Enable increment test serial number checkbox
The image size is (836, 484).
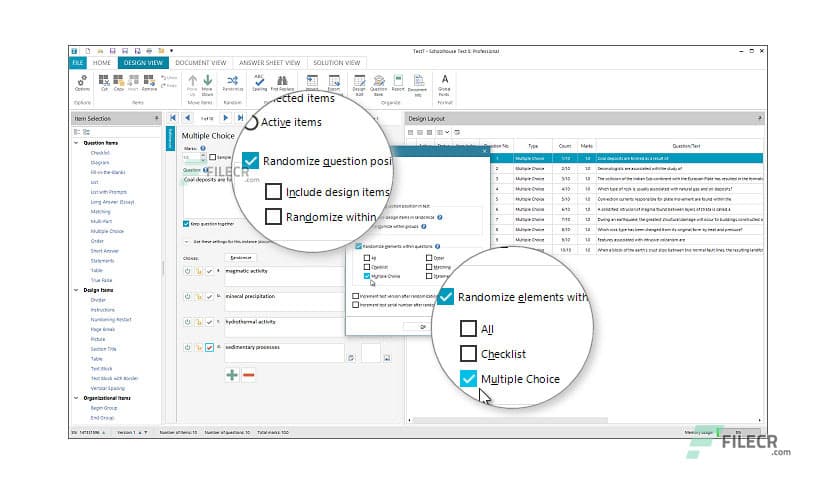click(x=356, y=305)
